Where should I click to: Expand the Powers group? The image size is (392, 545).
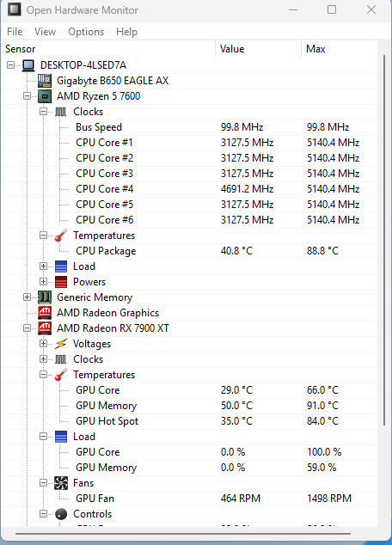click(43, 282)
